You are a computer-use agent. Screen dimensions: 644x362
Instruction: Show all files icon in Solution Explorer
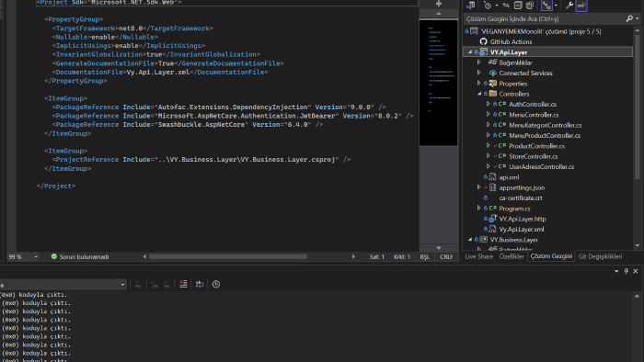click(530, 6)
